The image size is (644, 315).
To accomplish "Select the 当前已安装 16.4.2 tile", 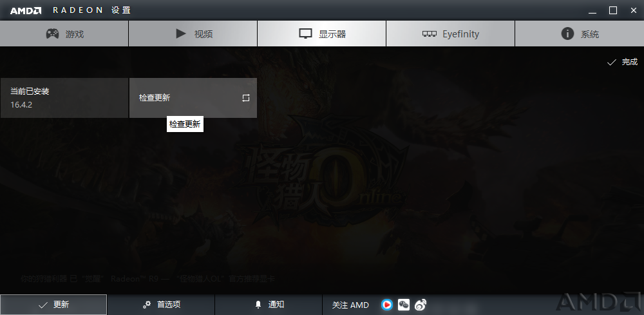I will point(64,98).
